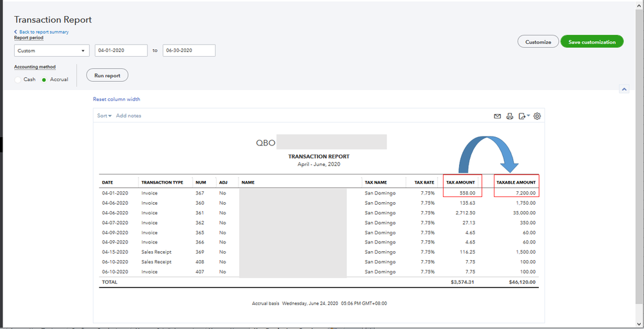Click Reset column width link
644x329 pixels.
point(116,99)
